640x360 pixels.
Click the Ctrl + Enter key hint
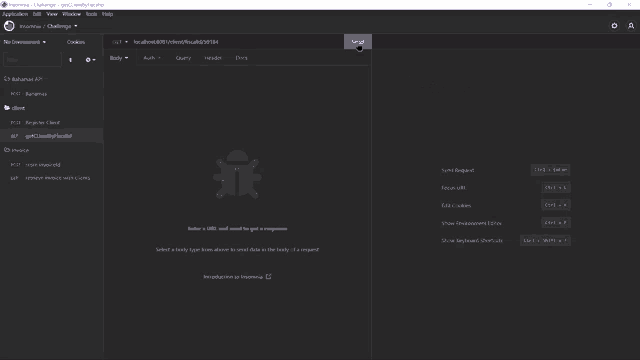550,170
